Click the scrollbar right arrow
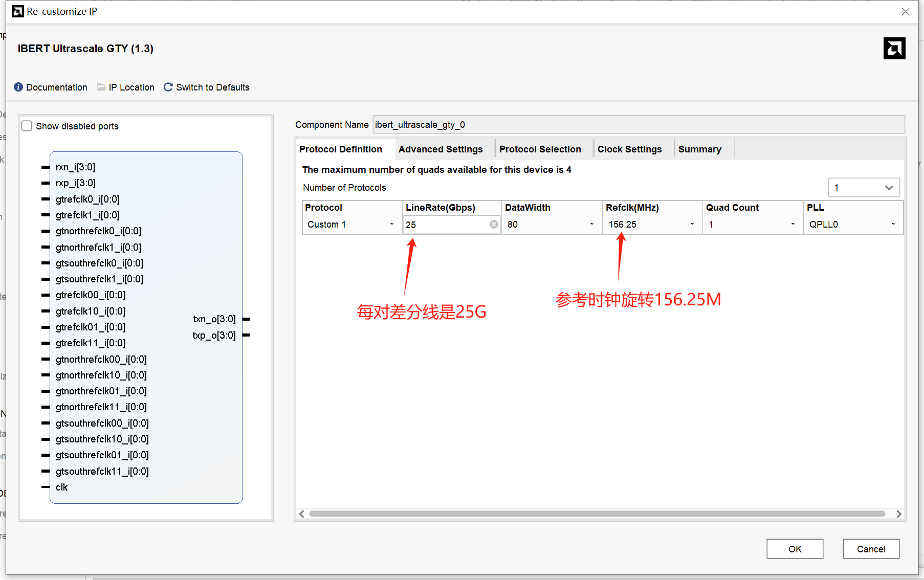Image resolution: width=924 pixels, height=580 pixels. pos(899,514)
